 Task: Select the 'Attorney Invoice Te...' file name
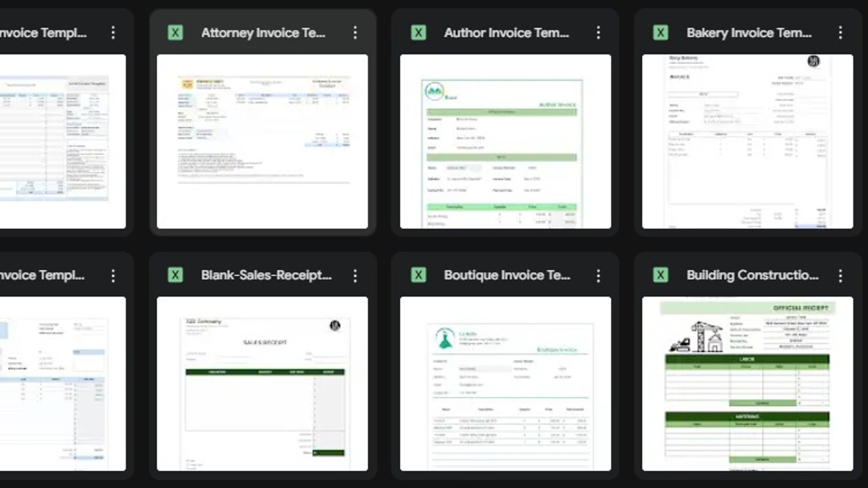(x=263, y=33)
